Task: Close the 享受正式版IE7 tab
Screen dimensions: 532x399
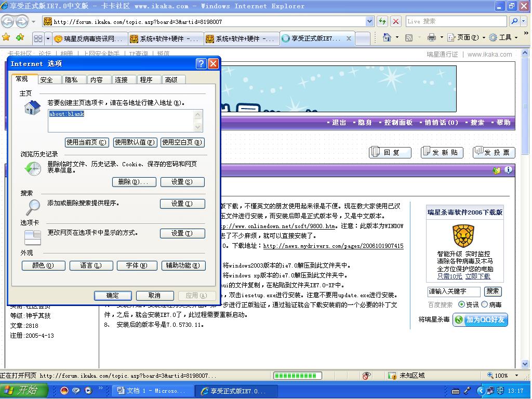Action: 349,38
